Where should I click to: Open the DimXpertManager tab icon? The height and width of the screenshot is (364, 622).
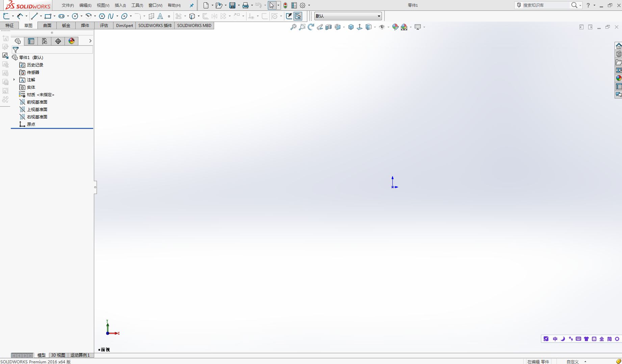coord(58,41)
